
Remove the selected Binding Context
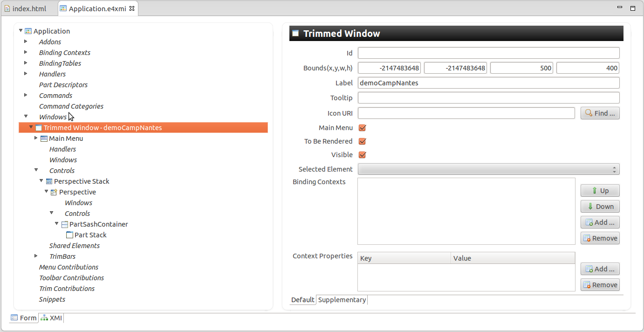pyautogui.click(x=600, y=238)
